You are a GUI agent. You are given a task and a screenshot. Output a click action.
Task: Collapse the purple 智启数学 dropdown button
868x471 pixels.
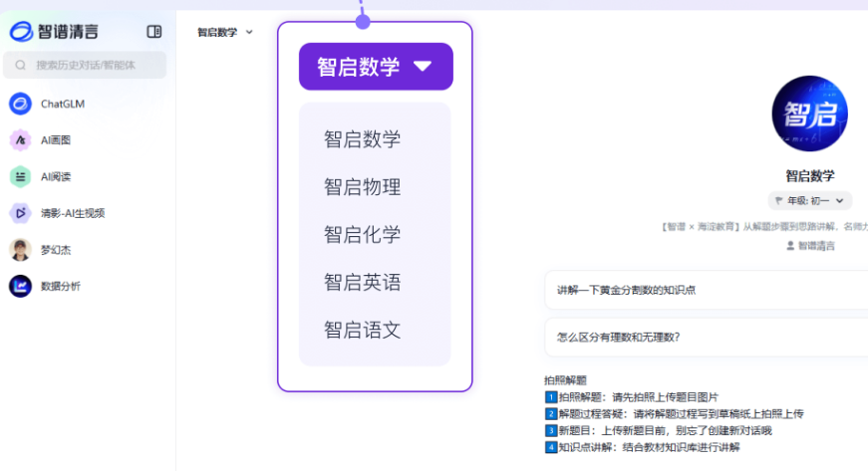tap(376, 67)
